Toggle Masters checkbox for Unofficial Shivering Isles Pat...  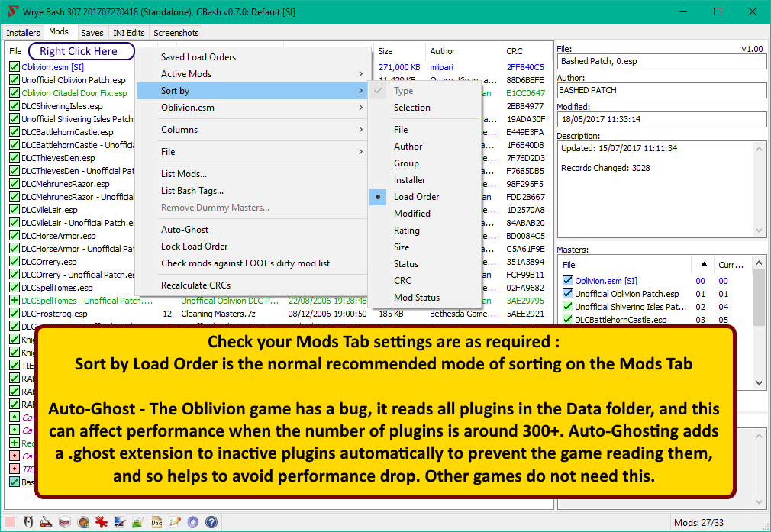tap(568, 306)
